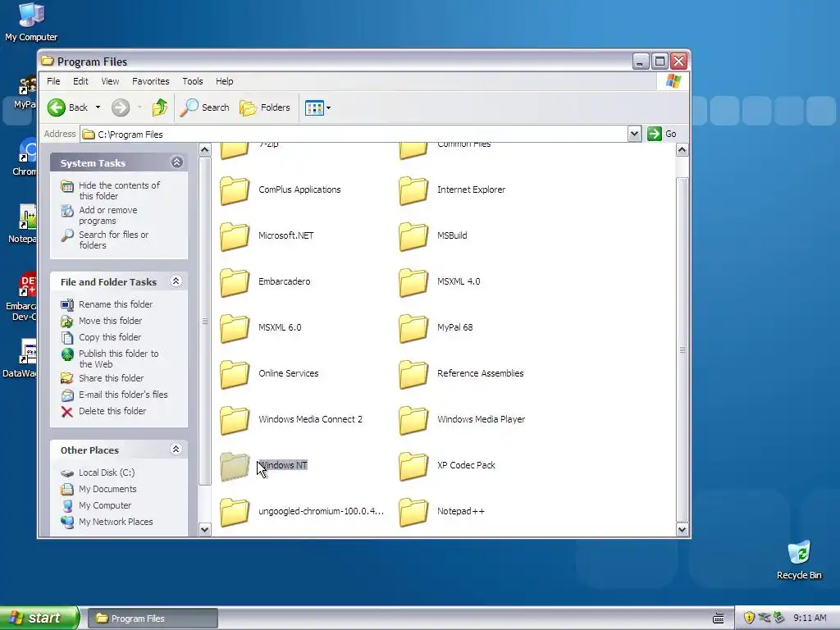
Task: Open the File menu
Action: tap(53, 81)
